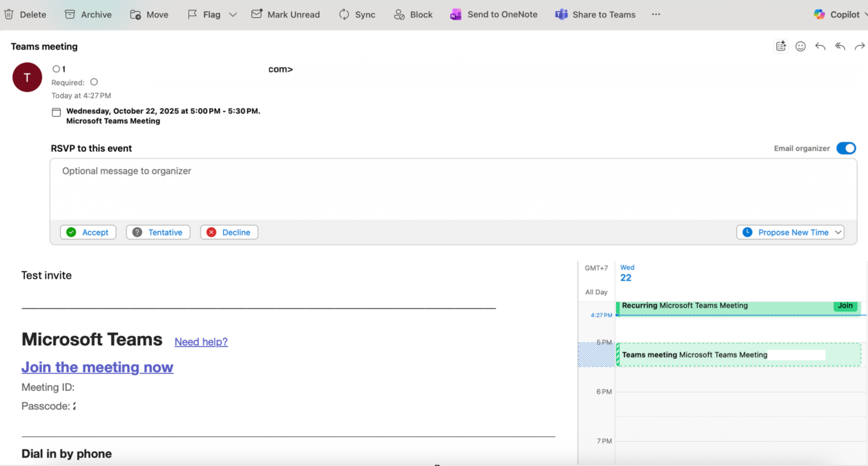The width and height of the screenshot is (868, 466).
Task: Reply to the message
Action: [820, 46]
